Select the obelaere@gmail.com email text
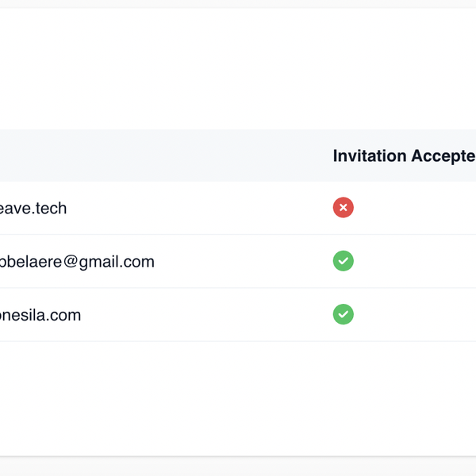476x476 pixels. pyautogui.click(x=77, y=261)
